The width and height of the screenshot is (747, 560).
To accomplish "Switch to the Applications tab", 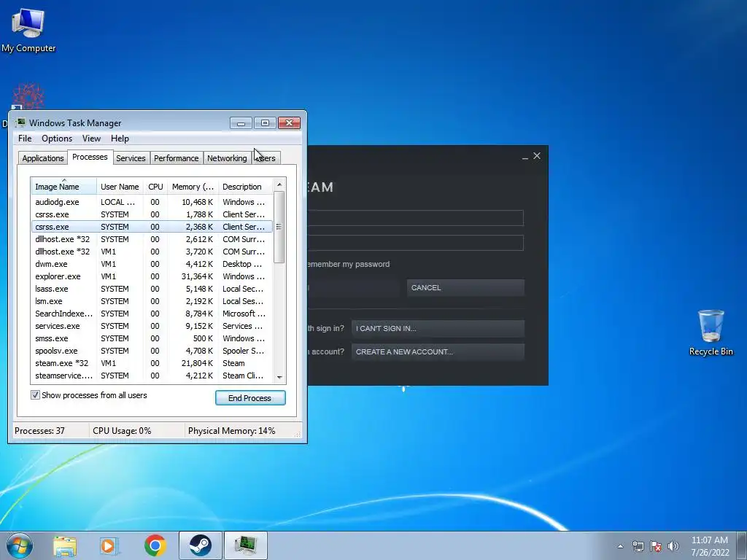I will click(43, 158).
